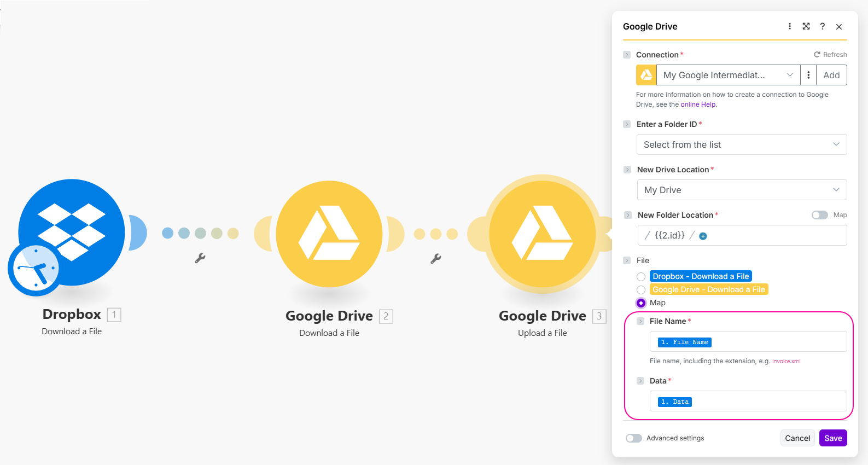Open the connection dropdown My Google Intermediat...
Viewport: 868px width, 465px height.
pos(727,75)
